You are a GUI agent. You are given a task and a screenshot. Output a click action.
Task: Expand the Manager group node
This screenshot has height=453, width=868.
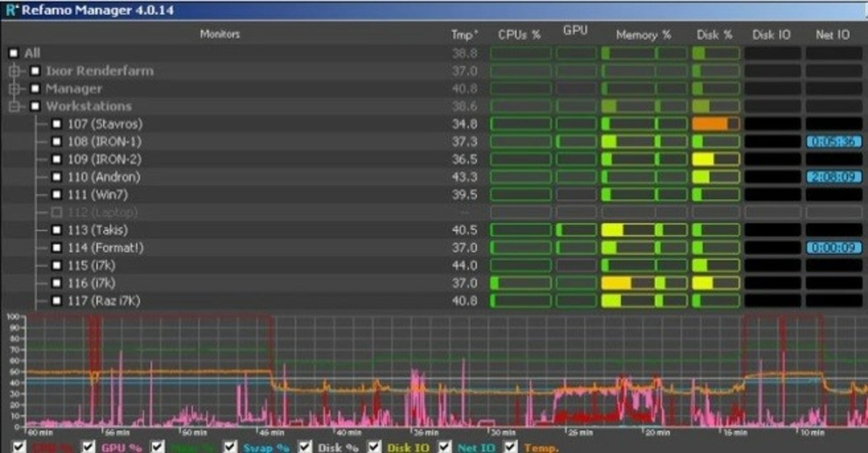pos(14,89)
